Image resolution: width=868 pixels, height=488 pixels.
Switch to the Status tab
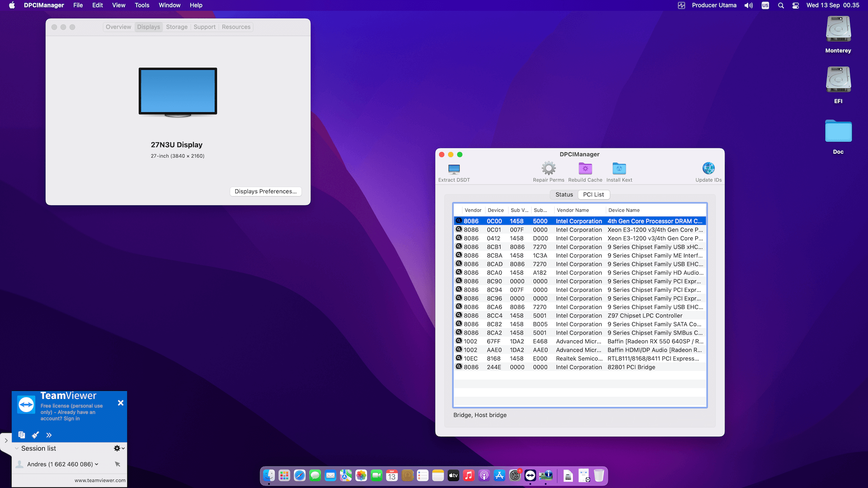(x=564, y=194)
